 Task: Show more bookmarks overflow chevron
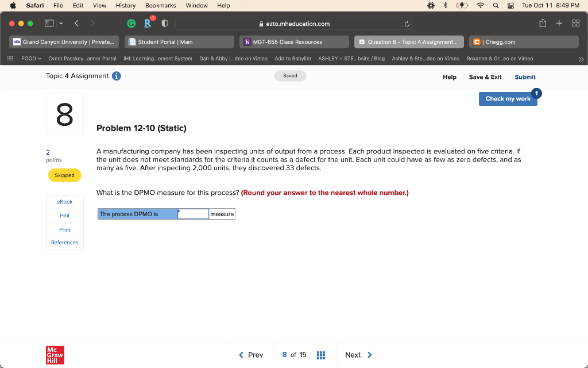click(581, 59)
